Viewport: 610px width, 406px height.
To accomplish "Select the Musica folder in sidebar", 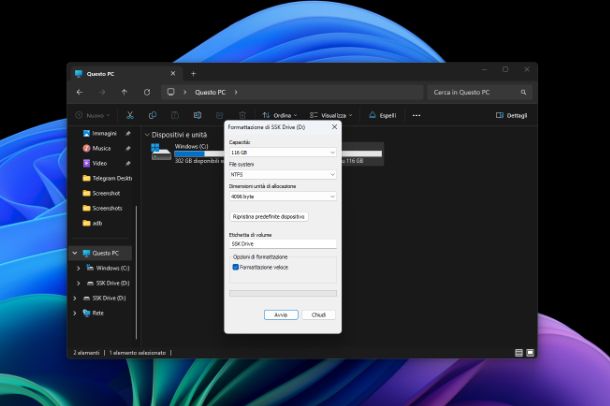I will tap(100, 148).
